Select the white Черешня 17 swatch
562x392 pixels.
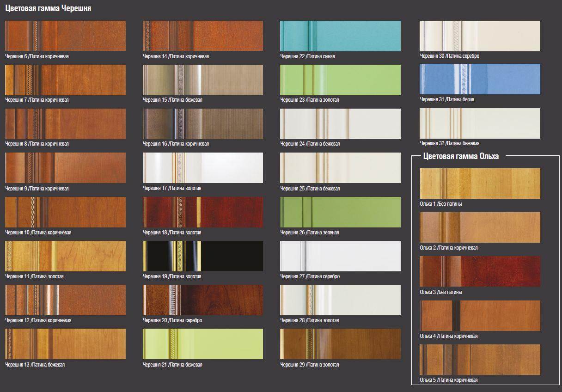pos(203,168)
